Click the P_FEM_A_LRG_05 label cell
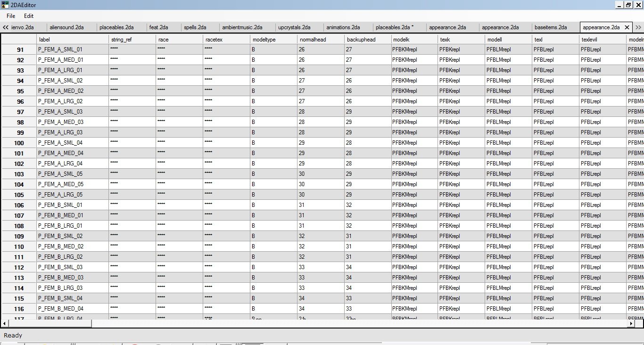 pyautogui.click(x=73, y=195)
